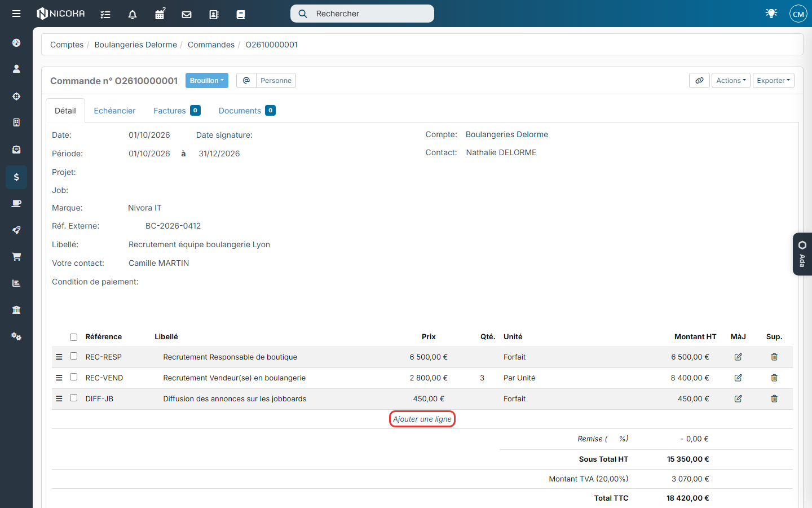Open the mail envelope icon
The width and height of the screenshot is (812, 508).
point(187,14)
